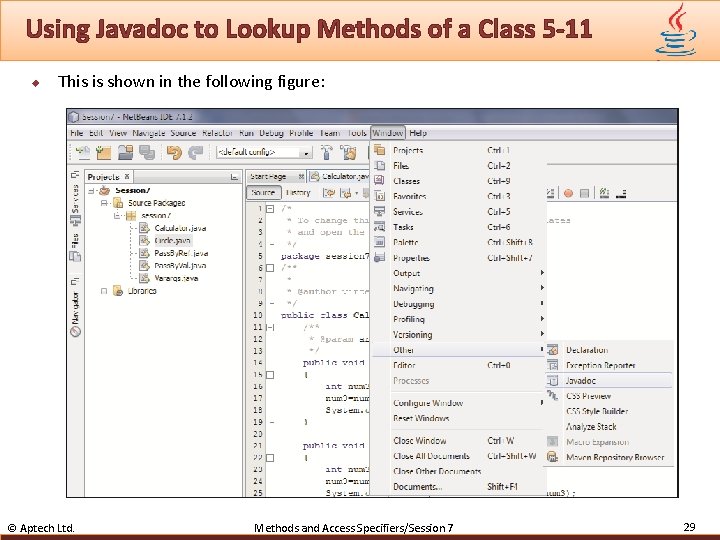Open the Tools menu

[357, 133]
